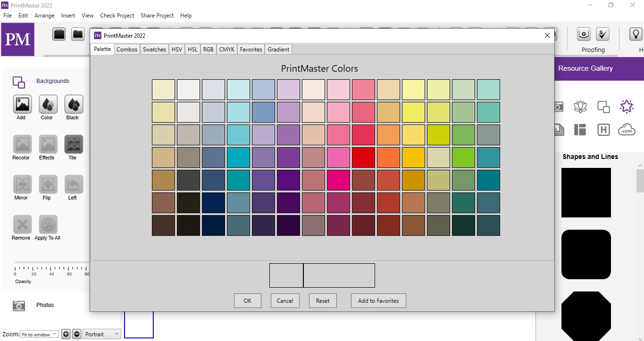Click the zoom out minus icon
644x341 pixels.
pyautogui.click(x=76, y=334)
